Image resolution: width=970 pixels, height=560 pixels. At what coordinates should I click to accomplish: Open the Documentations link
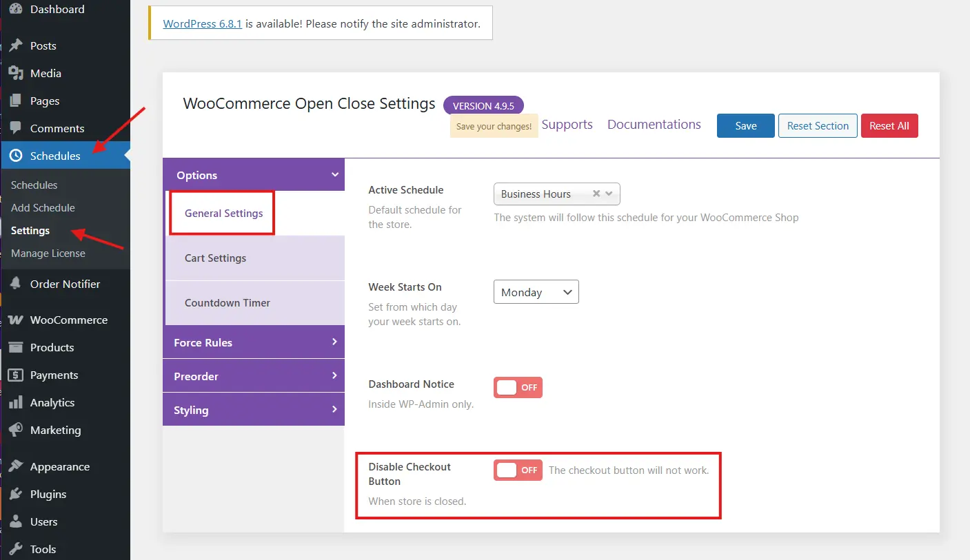(x=654, y=125)
